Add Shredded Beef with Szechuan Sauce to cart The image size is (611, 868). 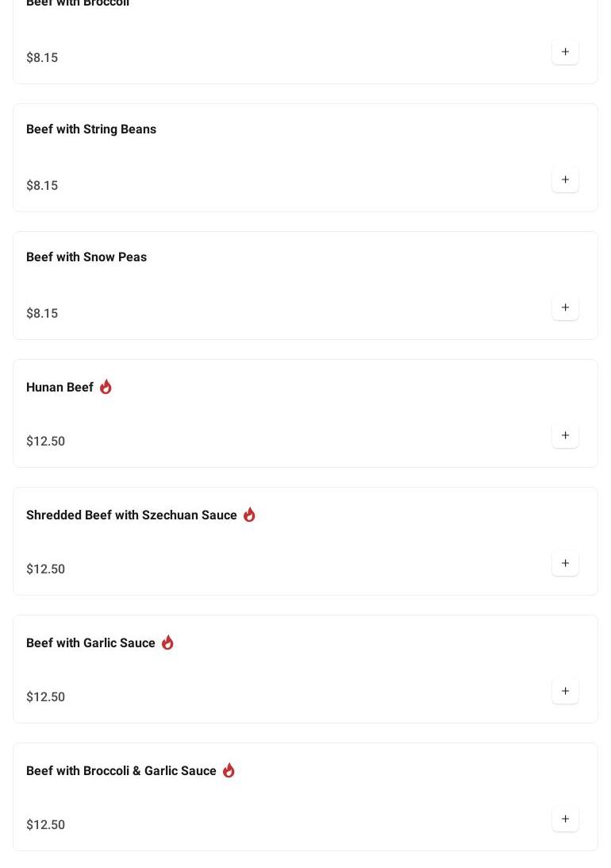tap(565, 564)
